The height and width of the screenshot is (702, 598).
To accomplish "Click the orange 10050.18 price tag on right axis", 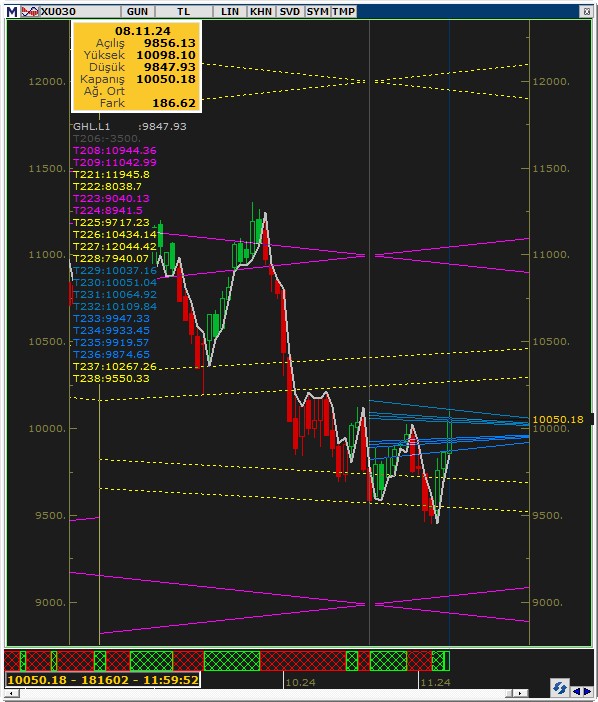I will tap(558, 419).
